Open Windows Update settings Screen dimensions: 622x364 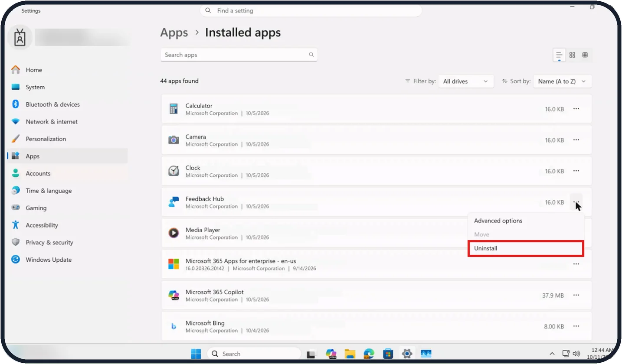point(68,260)
